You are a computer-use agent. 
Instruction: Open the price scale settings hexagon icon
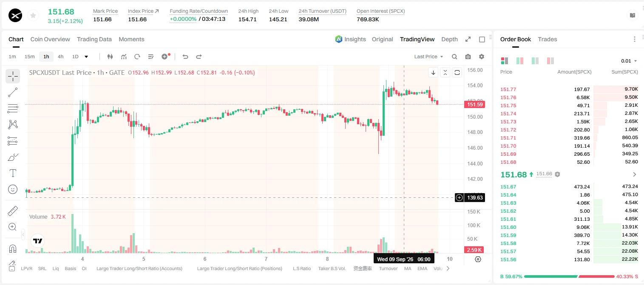(478, 259)
